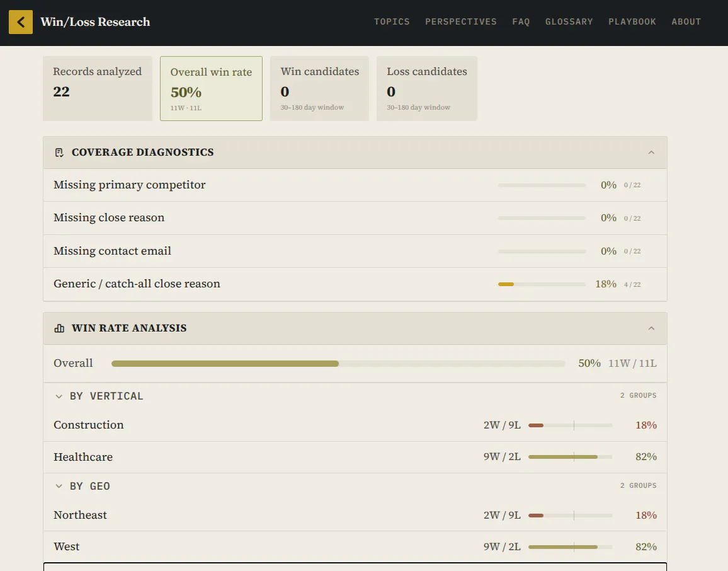Viewport: 728px width, 571px height.
Task: Click the 0% value for Missing primary competitor
Action: click(x=609, y=185)
